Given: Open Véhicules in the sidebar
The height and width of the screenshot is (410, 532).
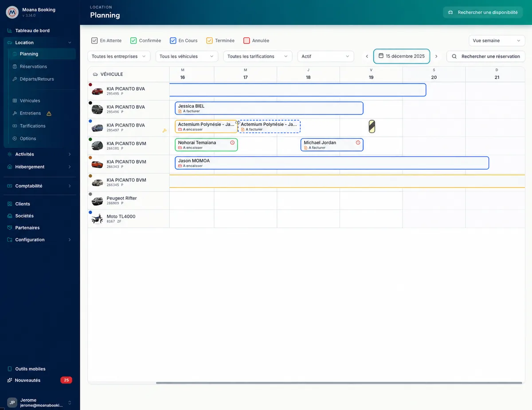Looking at the screenshot, I should coord(30,101).
